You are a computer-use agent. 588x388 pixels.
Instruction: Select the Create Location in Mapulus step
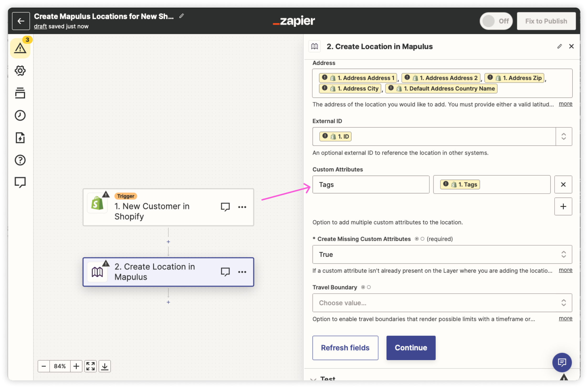pos(168,272)
